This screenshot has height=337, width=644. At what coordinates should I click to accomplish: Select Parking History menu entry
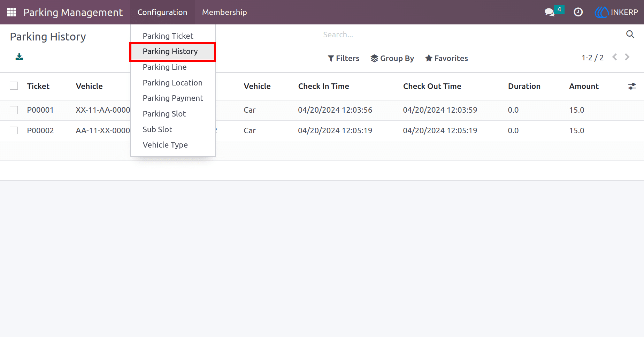173,52
